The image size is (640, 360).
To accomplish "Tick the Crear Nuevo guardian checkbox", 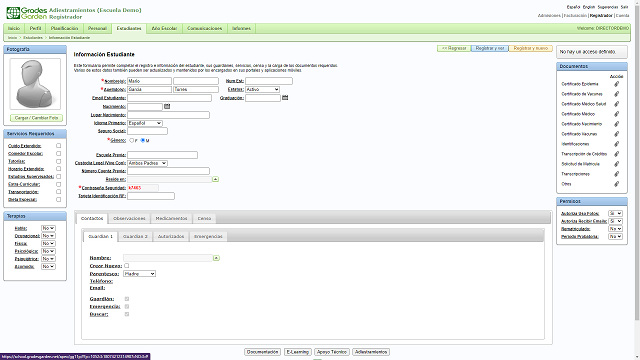I will (x=127, y=266).
